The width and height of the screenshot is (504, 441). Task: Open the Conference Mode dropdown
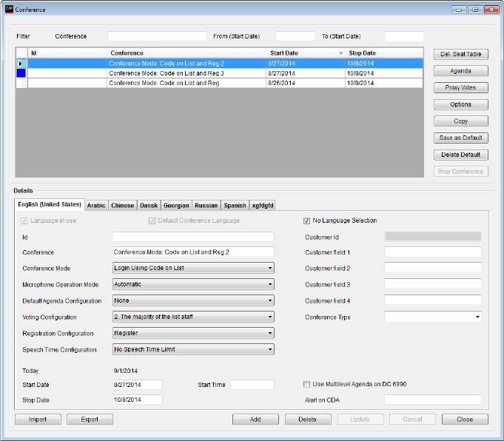pos(193,268)
